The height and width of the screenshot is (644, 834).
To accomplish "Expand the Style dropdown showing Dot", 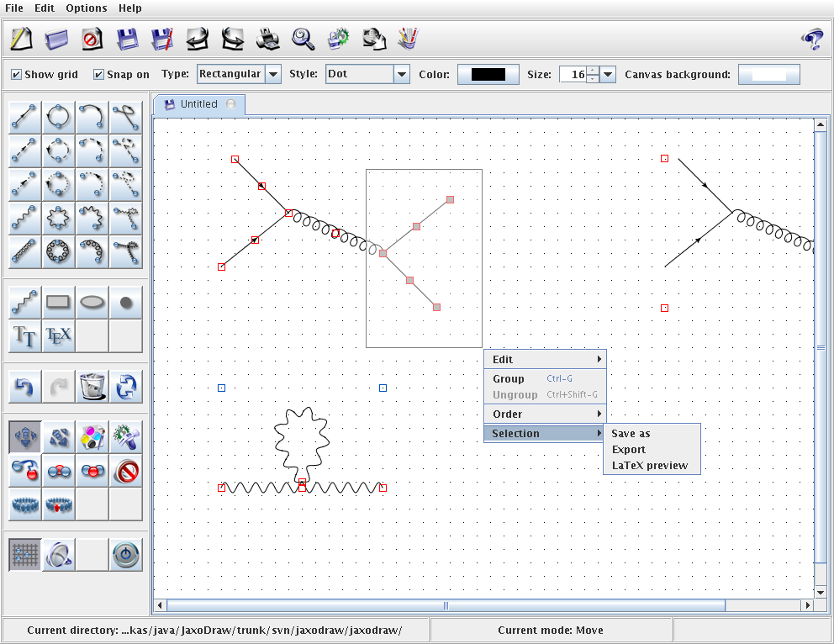I will tap(401, 74).
